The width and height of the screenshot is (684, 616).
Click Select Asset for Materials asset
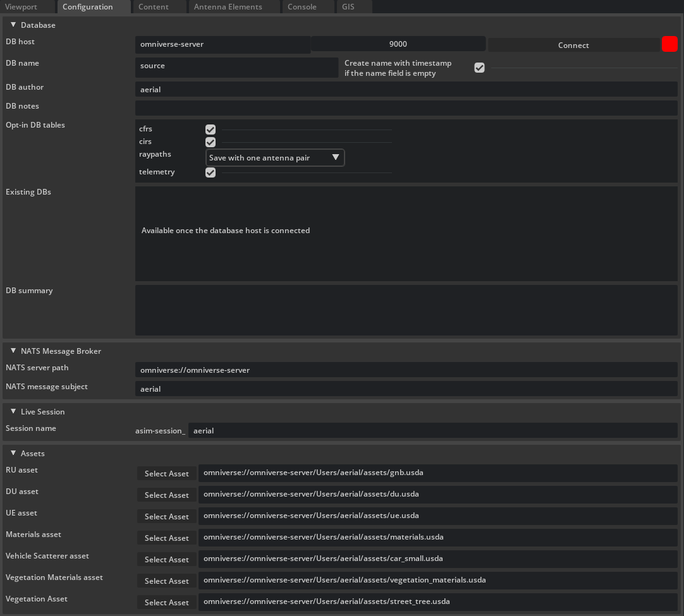tap(167, 538)
